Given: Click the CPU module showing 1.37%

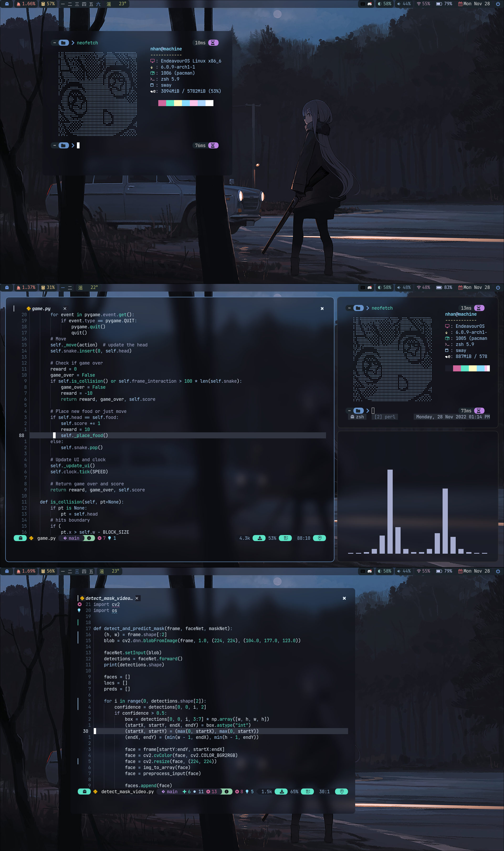Looking at the screenshot, I should (26, 287).
